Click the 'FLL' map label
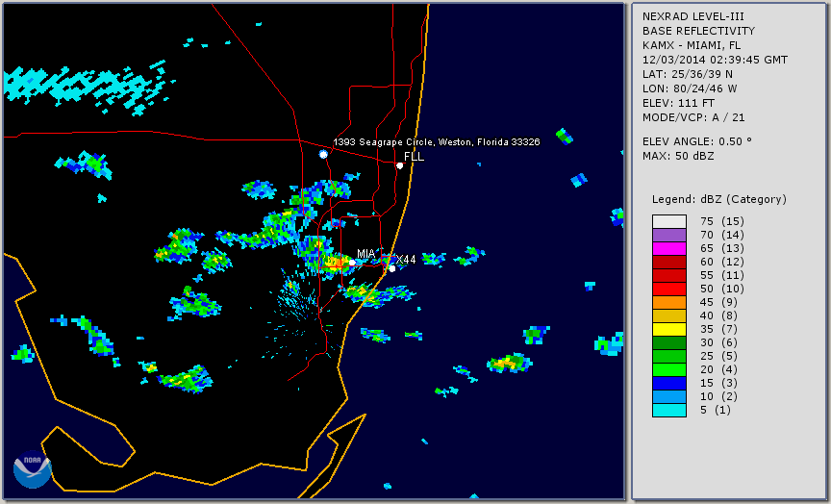Screen dimensions: 831x504 point(414,157)
